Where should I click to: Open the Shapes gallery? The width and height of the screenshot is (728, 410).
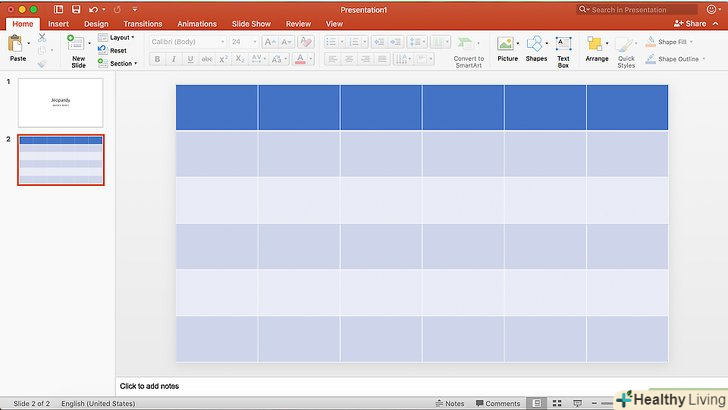click(x=536, y=48)
